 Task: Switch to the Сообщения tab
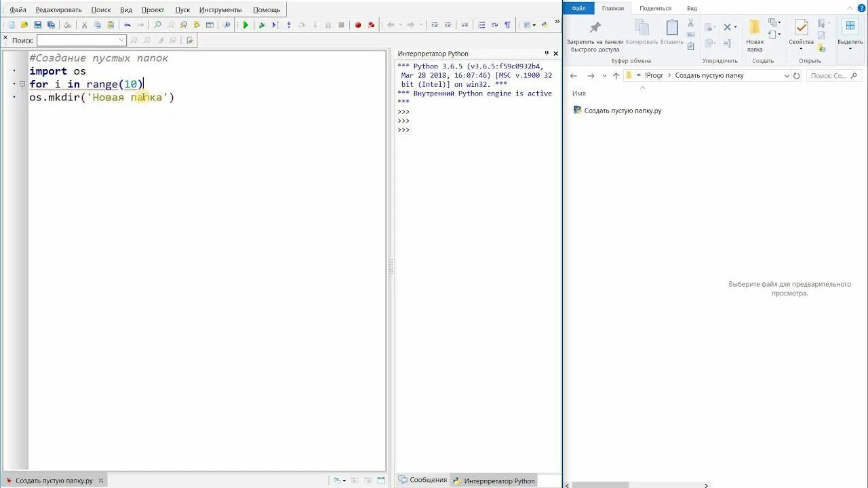coord(422,480)
